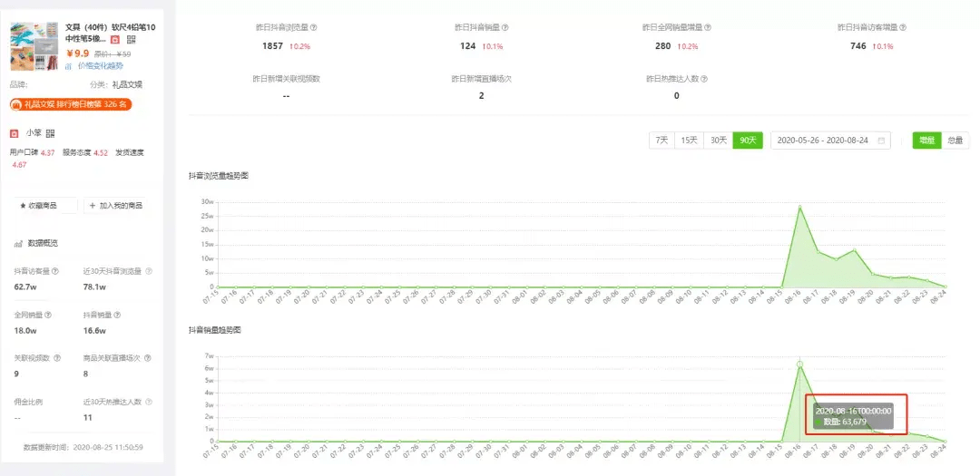980x476 pixels.
Task: Click 收藏商品 star button
Action: click(x=46, y=206)
